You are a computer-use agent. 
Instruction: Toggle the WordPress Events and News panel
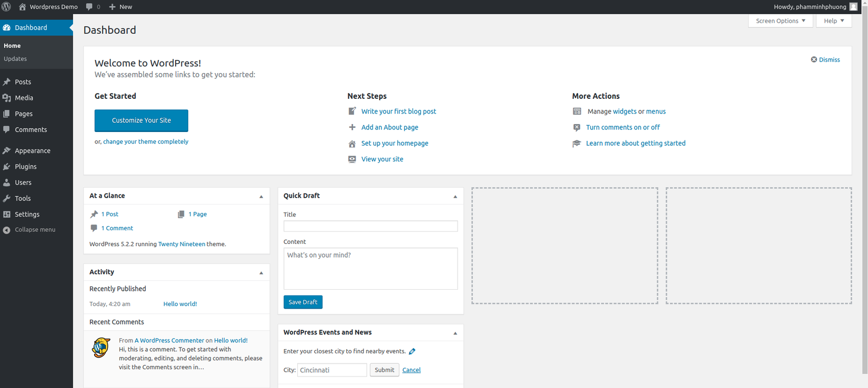pos(455,333)
